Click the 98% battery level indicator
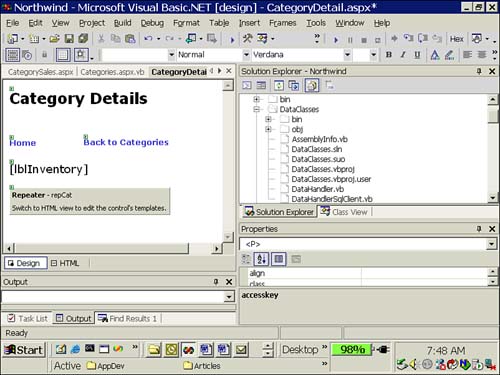 tap(351, 349)
